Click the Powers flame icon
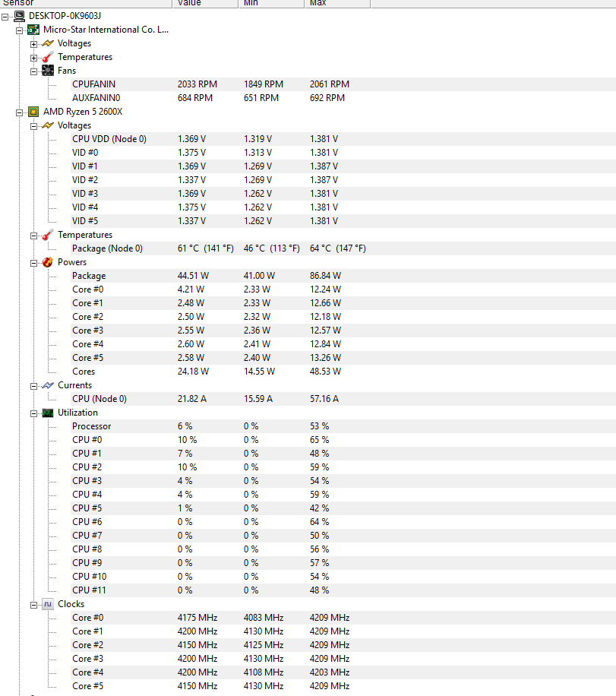The height and width of the screenshot is (696, 616). pyautogui.click(x=48, y=262)
